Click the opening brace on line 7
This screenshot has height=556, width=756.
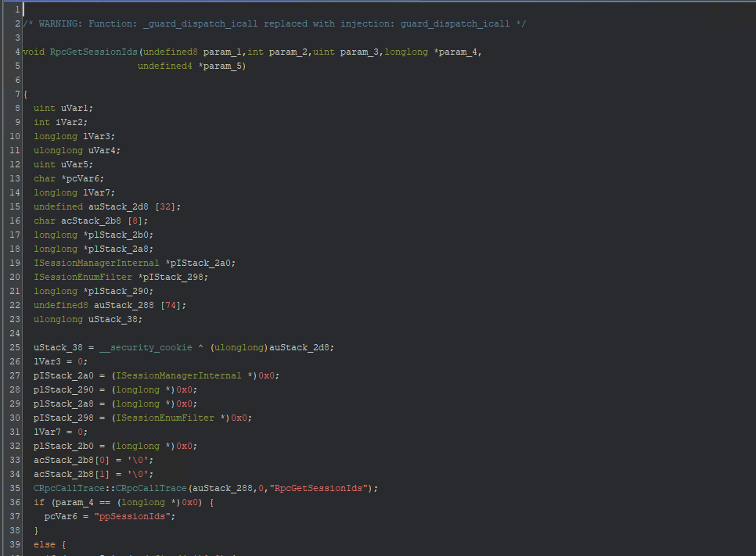[x=26, y=94]
